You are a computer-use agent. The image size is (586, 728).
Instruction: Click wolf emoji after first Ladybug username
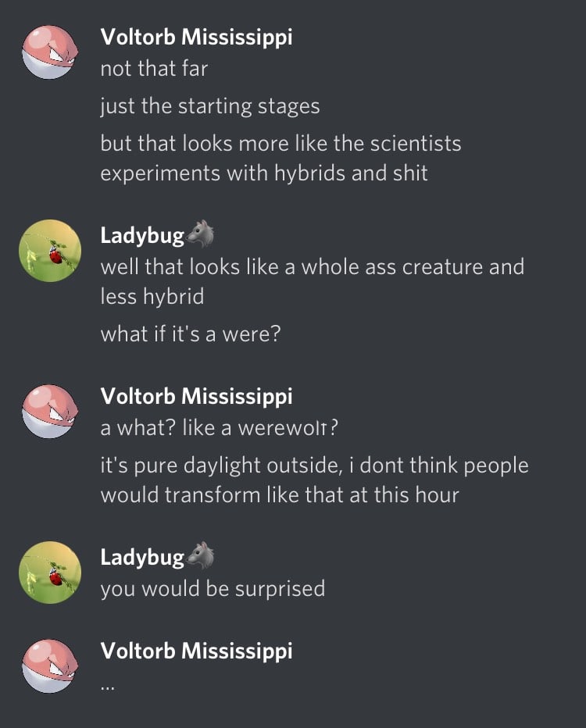[200, 234]
